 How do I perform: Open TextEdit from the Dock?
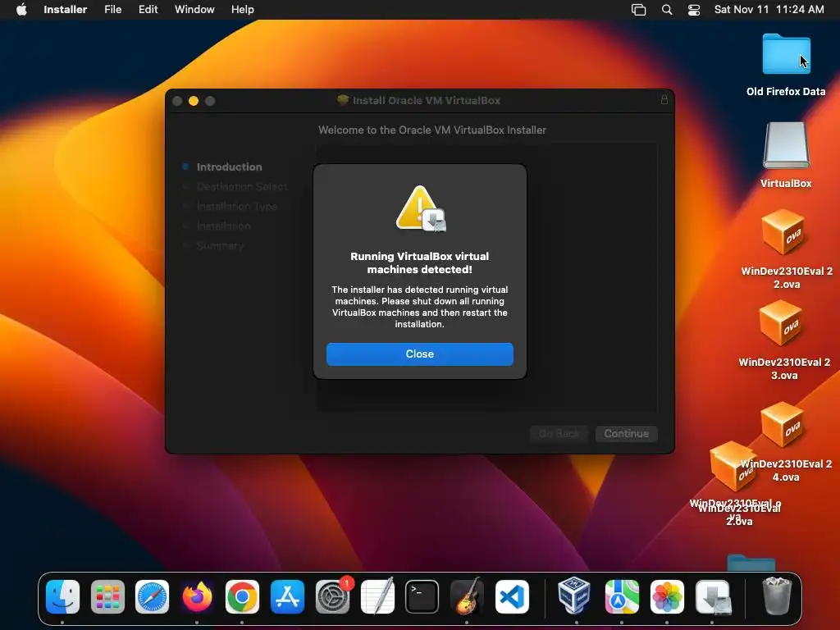pos(377,597)
